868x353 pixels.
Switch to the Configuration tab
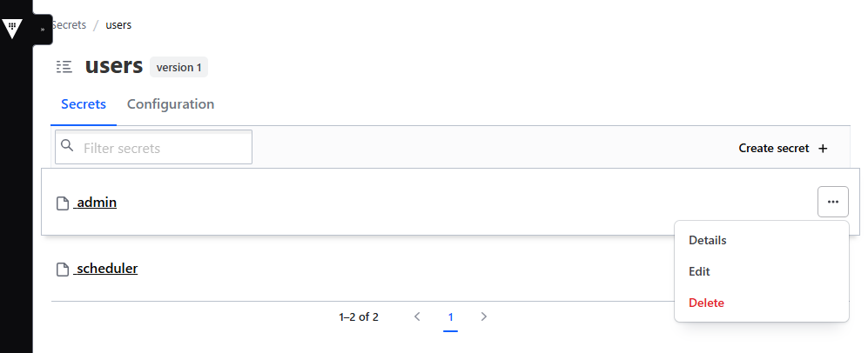[x=171, y=103]
